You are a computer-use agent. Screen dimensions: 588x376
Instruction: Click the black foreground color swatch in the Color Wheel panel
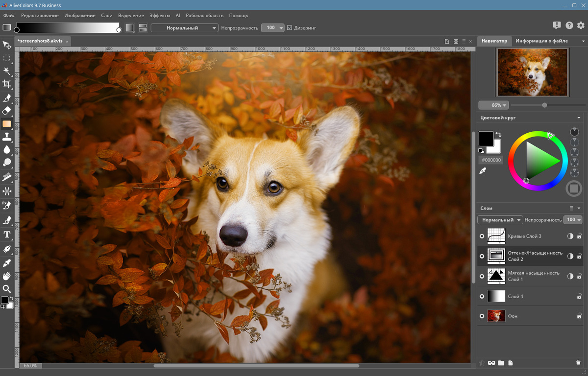486,139
